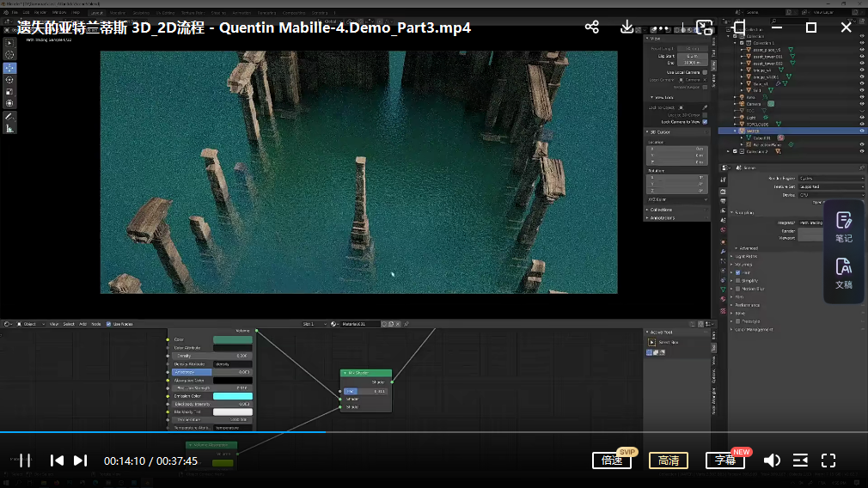The height and width of the screenshot is (488, 868).
Task: Expand the Film panel
Action: click(x=739, y=297)
